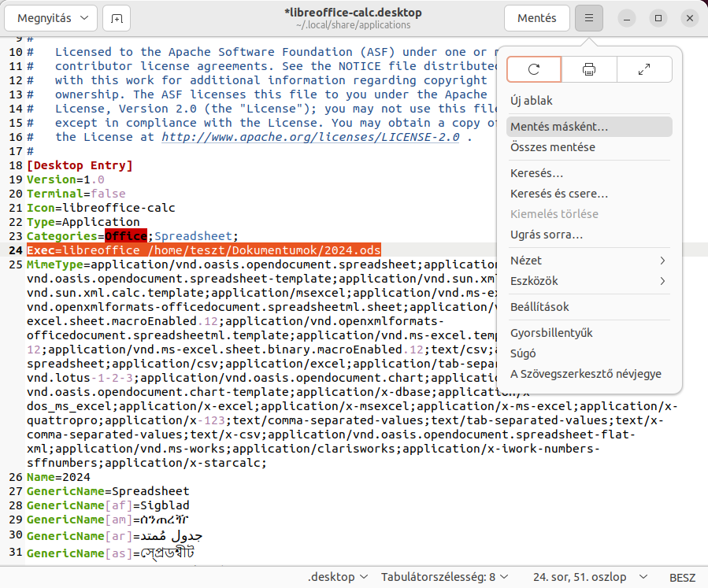Screen dimensions: 708x588
Task: Open the Megnyitás dropdown
Action: (x=51, y=19)
